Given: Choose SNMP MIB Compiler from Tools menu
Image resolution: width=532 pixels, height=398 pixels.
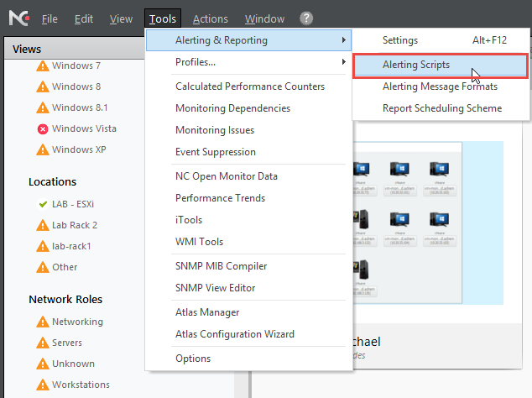Looking at the screenshot, I should 221,266.
